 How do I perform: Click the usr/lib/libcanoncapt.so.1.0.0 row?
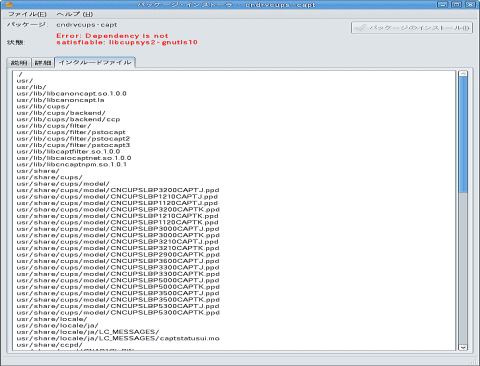[x=71, y=94]
